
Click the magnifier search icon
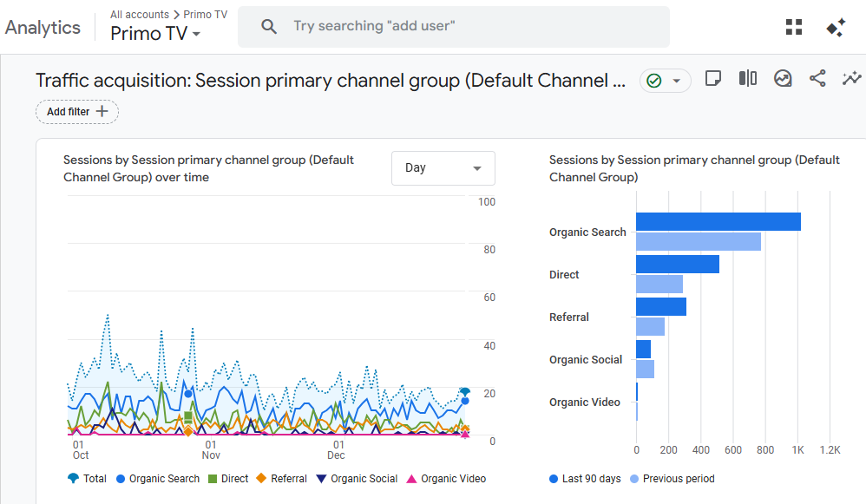[x=269, y=27]
